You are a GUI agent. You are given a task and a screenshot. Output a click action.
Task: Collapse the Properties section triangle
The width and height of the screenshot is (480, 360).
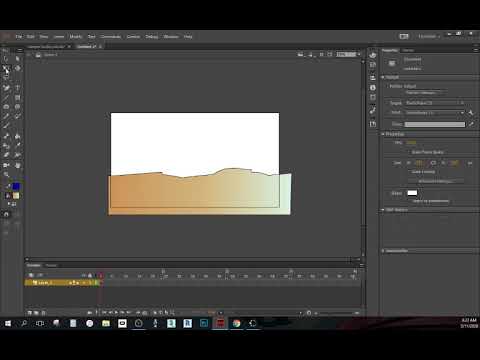tap(383, 134)
